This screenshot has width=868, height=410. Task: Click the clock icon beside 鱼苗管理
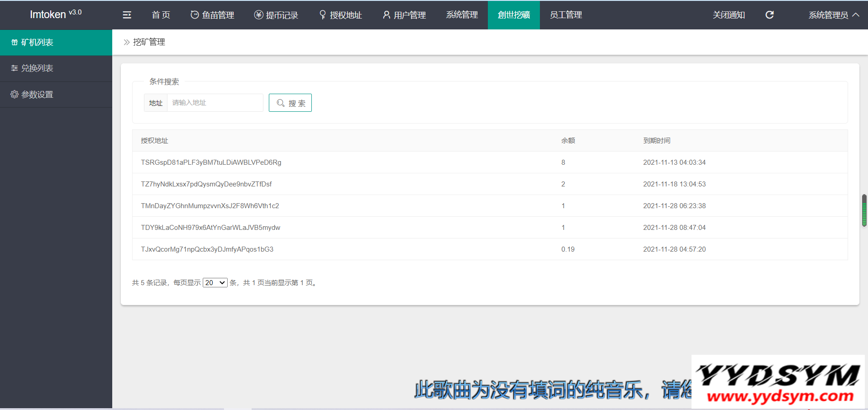[195, 15]
